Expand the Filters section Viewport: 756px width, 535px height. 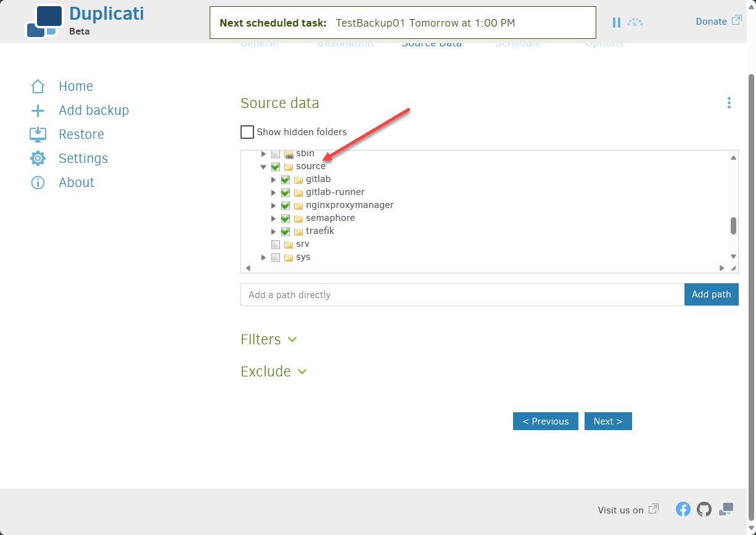click(269, 339)
